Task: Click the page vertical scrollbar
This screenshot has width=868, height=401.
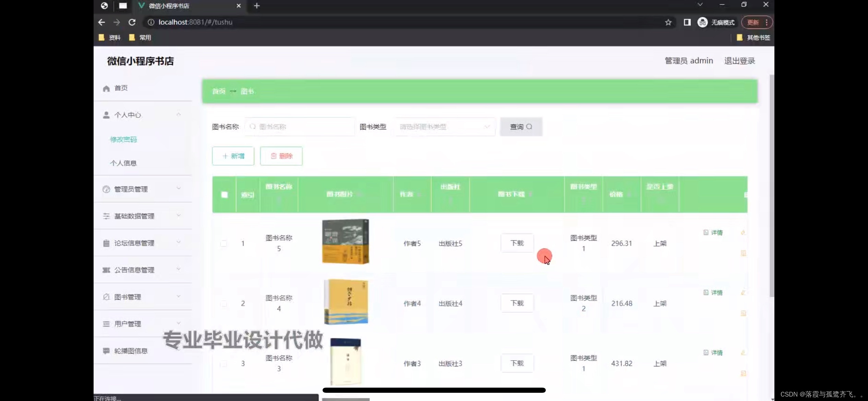Action: coord(772,185)
